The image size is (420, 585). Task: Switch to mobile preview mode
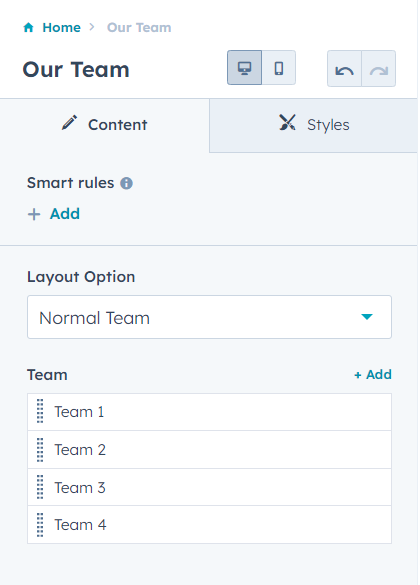(x=279, y=68)
